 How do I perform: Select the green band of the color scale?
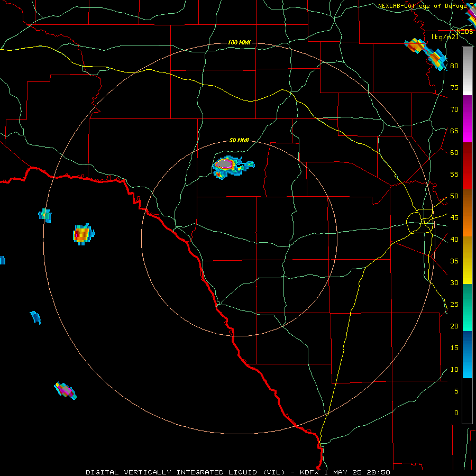[467, 307]
